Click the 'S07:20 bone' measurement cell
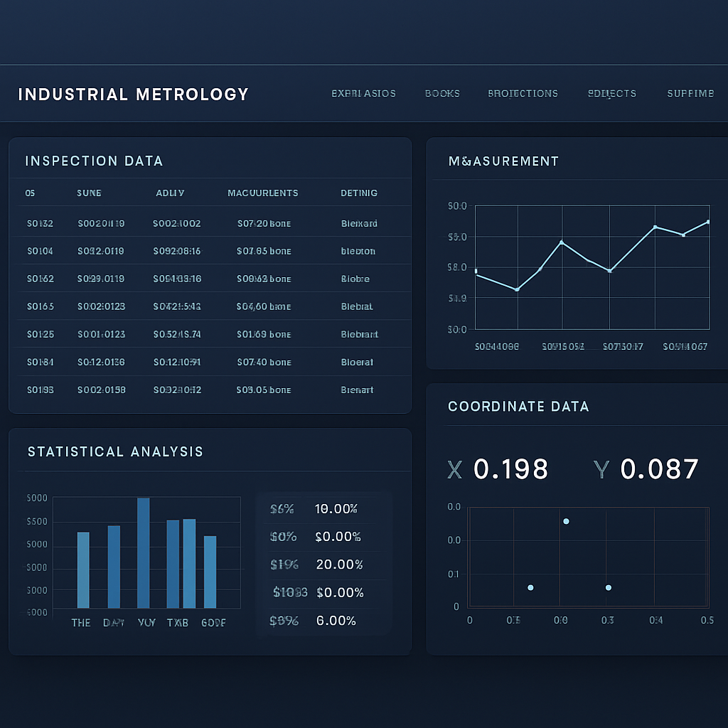 264,223
